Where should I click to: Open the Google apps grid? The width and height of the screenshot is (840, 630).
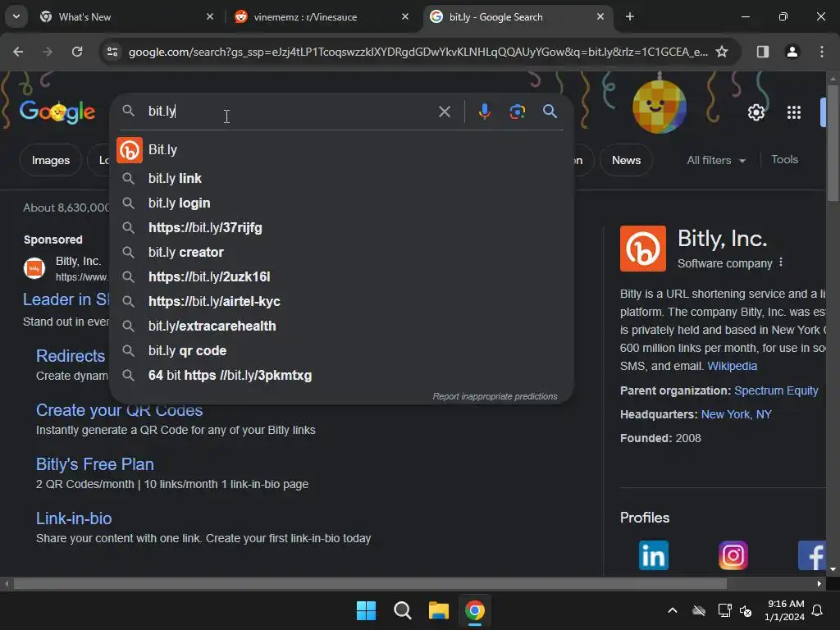tap(794, 112)
